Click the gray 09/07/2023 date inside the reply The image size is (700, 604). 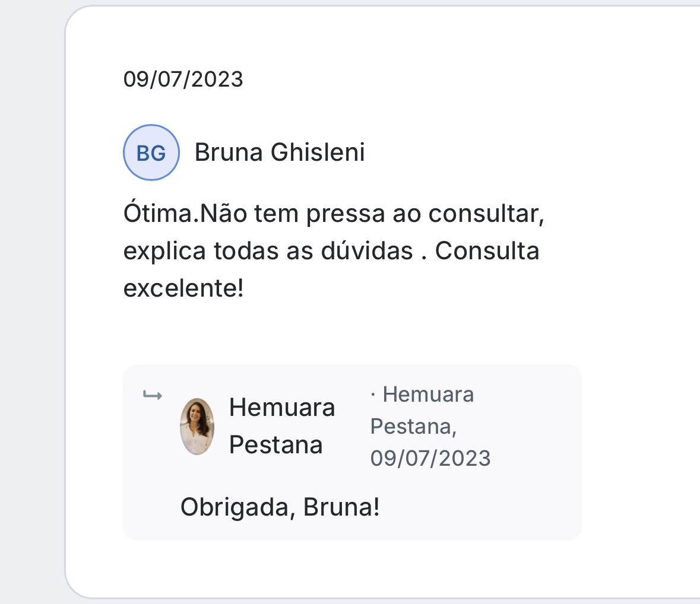coord(430,458)
